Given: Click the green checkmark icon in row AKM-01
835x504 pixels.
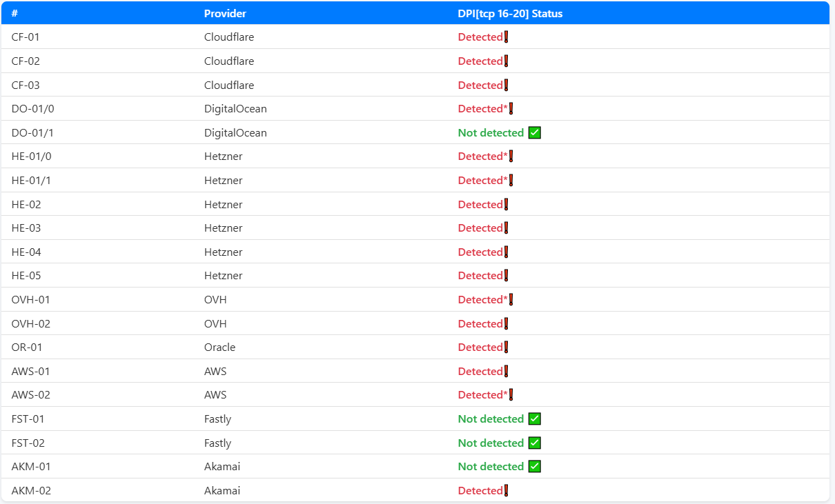Looking at the screenshot, I should pos(534,466).
